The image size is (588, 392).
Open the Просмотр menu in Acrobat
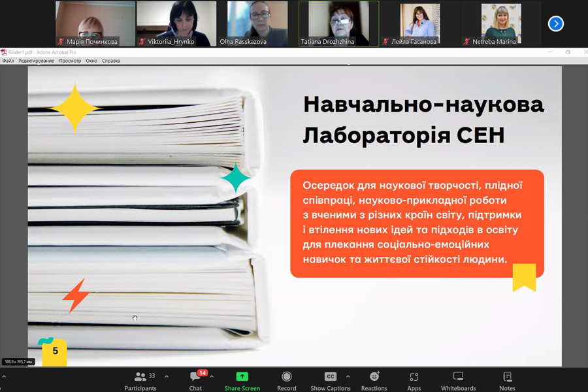pyautogui.click(x=70, y=61)
